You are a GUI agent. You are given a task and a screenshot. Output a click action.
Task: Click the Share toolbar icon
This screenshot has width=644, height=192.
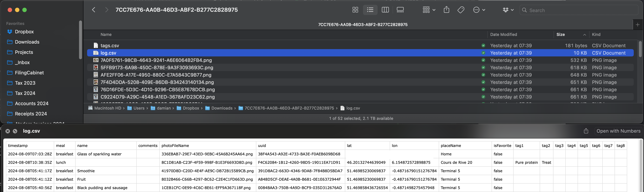(x=446, y=10)
